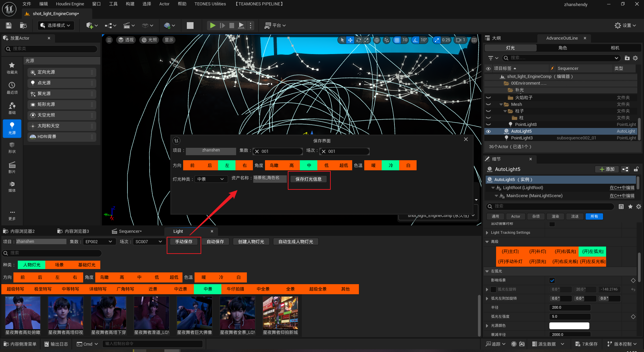The height and width of the screenshot is (352, 644).
Task: Toggle the viewport grid snap icon
Action: pos(397,40)
